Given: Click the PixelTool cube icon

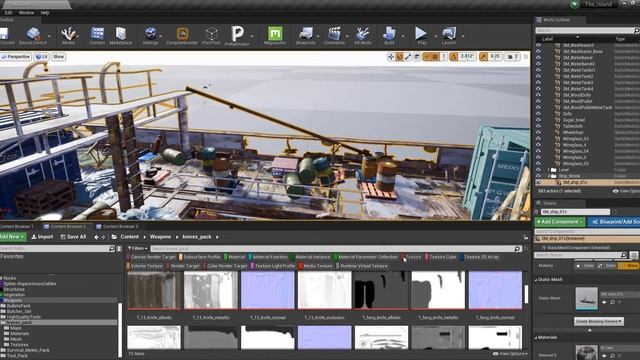Looking at the screenshot, I should point(211,36).
